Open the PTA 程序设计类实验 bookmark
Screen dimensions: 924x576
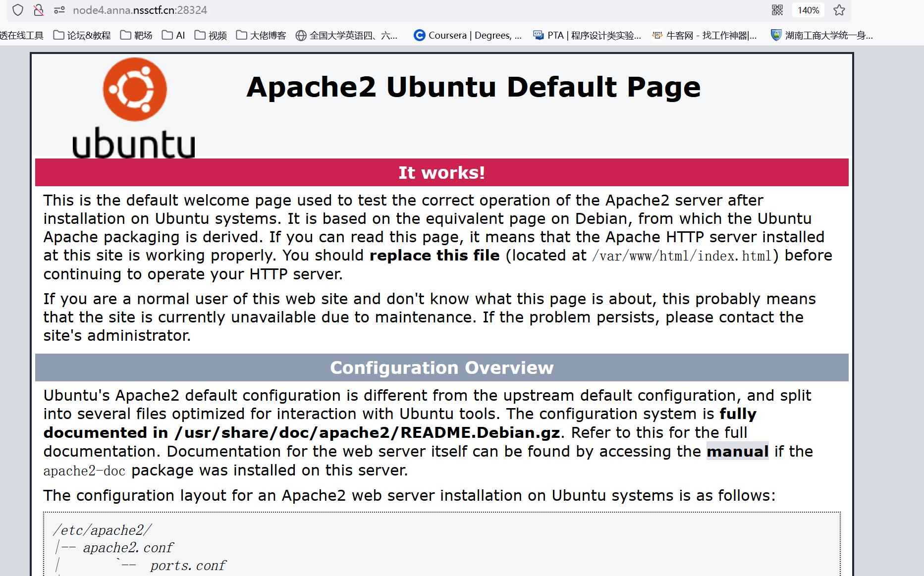tap(587, 35)
